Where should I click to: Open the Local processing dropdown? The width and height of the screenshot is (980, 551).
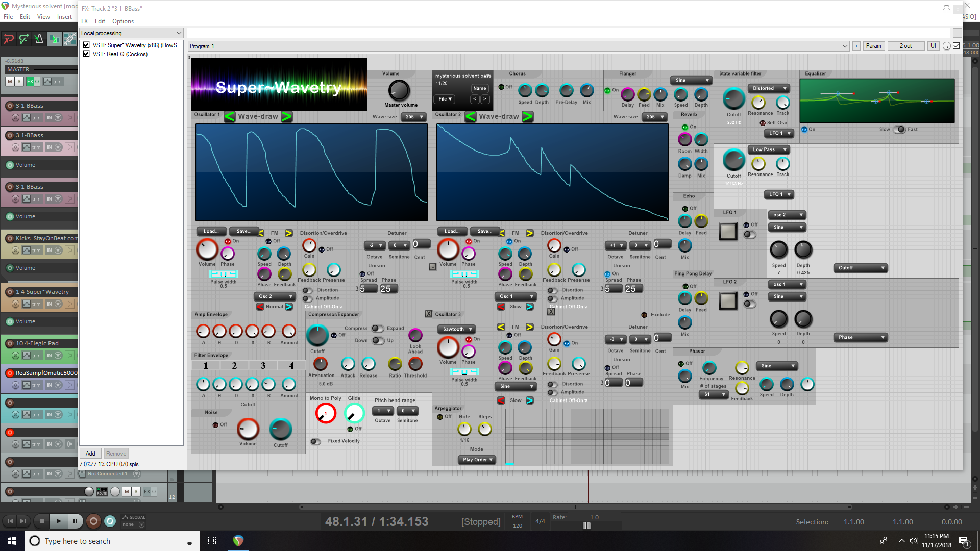coord(131,33)
